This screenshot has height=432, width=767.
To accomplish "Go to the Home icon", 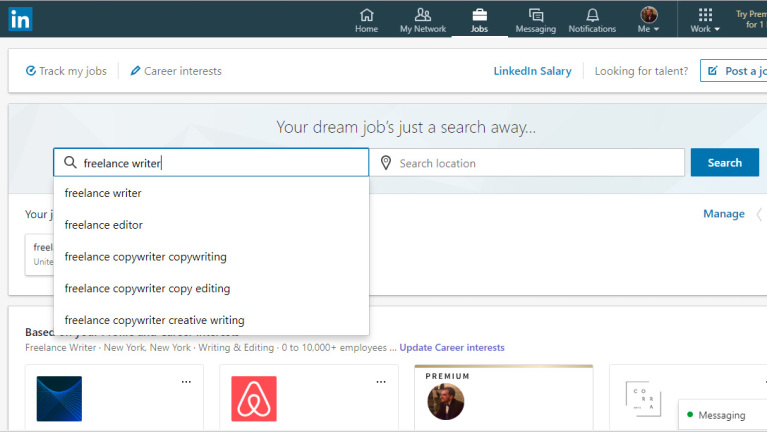I will (x=366, y=21).
